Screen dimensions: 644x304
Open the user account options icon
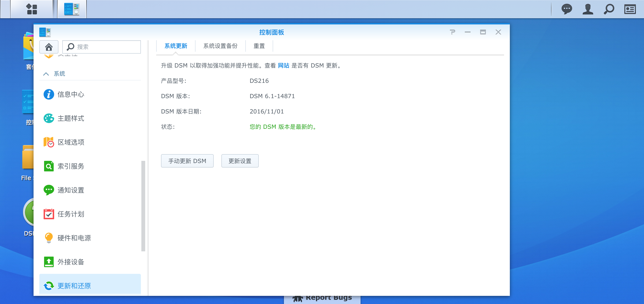point(588,9)
